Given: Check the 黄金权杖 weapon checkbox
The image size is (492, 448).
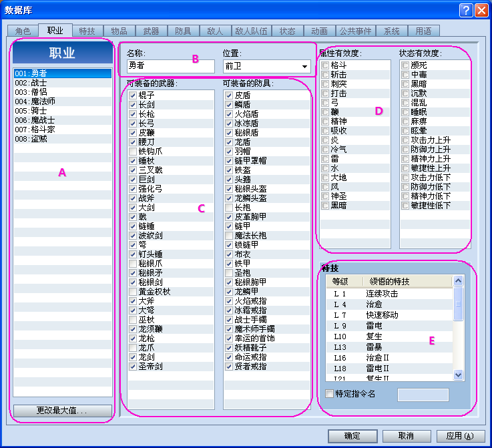Looking at the screenshot, I should pyautogui.click(x=133, y=292).
